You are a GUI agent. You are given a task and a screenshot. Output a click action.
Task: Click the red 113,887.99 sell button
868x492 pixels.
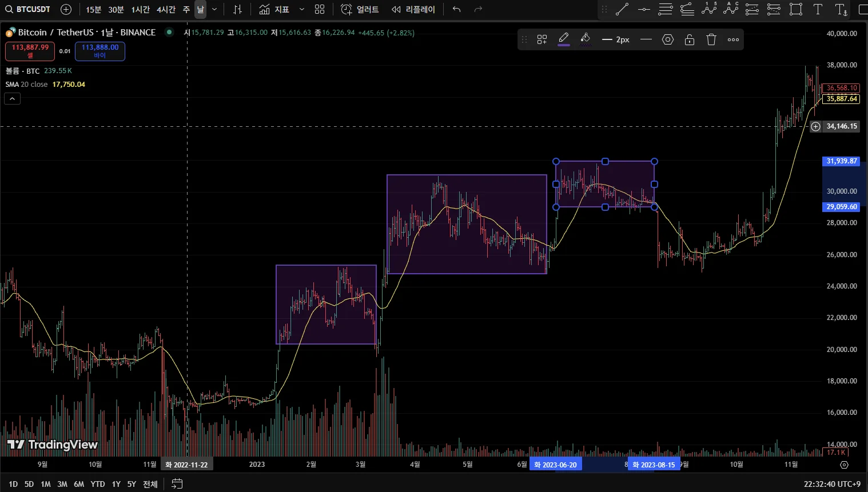30,51
